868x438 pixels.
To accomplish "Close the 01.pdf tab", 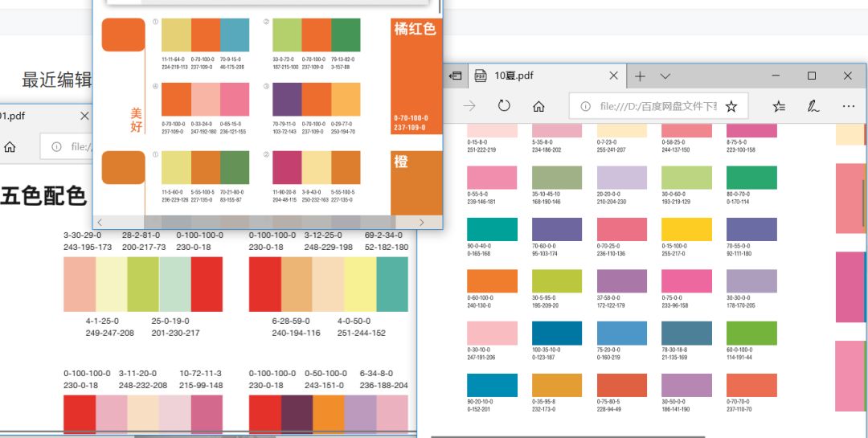I will coord(84,116).
